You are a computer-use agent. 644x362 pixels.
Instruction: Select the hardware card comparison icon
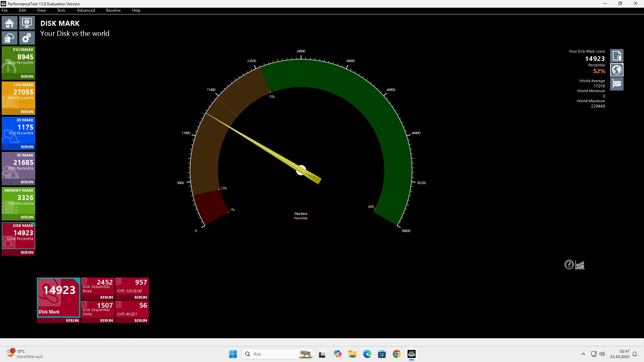pos(616,84)
